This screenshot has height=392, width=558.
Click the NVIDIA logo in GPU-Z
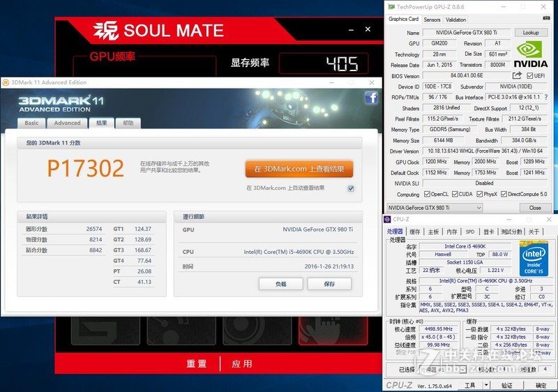click(530, 54)
